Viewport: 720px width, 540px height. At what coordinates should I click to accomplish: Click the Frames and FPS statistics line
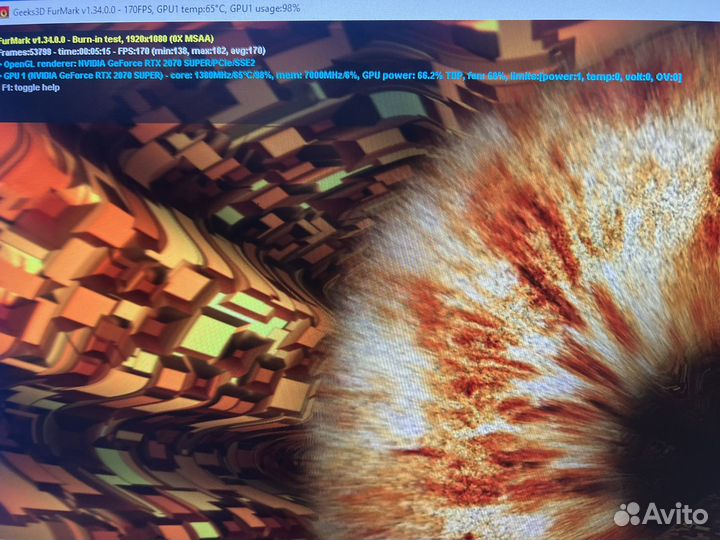pyautogui.click(x=132, y=51)
